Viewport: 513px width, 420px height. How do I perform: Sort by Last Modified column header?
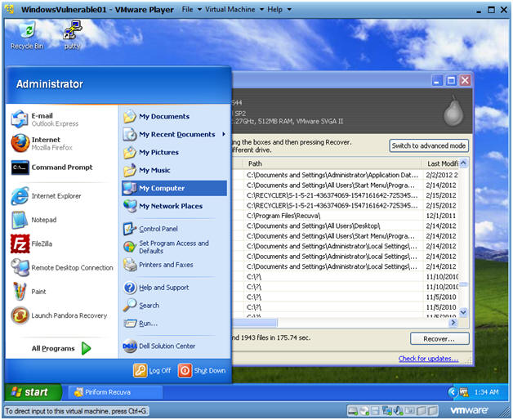point(441,163)
